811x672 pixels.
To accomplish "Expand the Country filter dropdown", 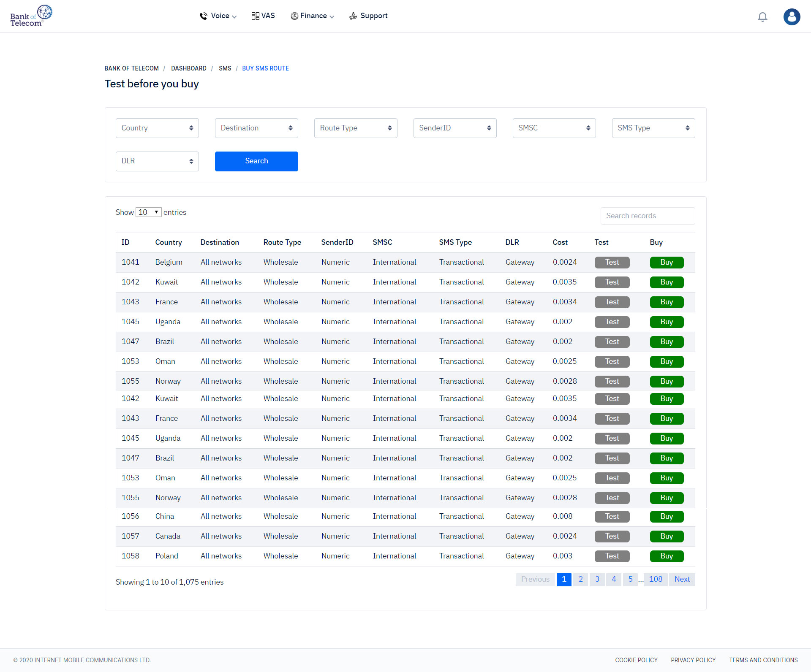I will (x=157, y=128).
